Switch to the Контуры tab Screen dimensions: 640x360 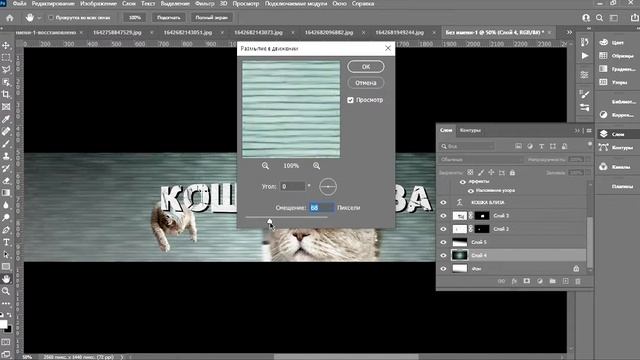pos(470,130)
